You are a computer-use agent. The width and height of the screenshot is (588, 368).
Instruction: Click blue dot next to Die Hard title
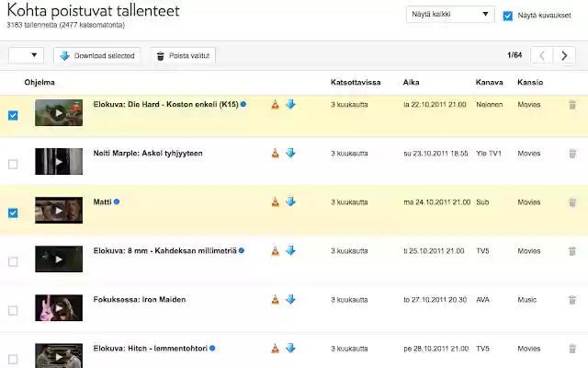[243, 104]
